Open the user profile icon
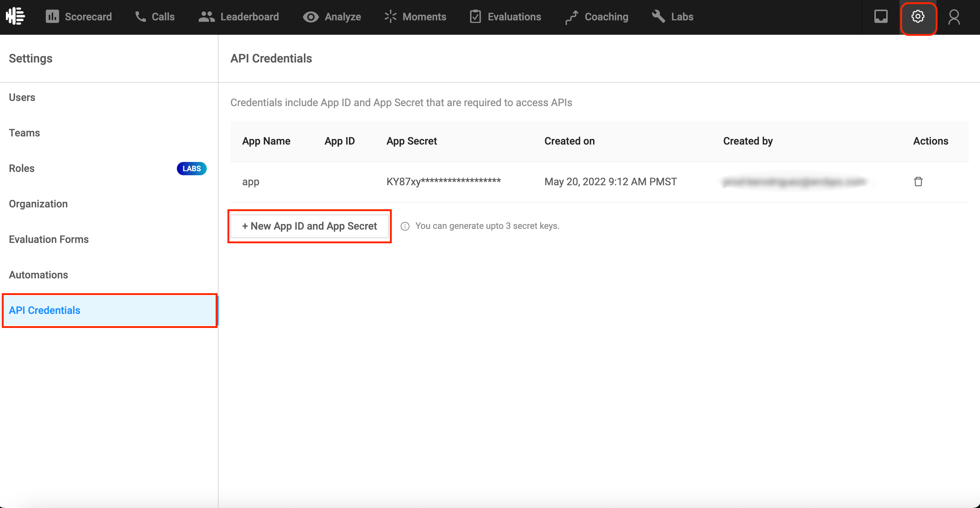 coord(954,17)
